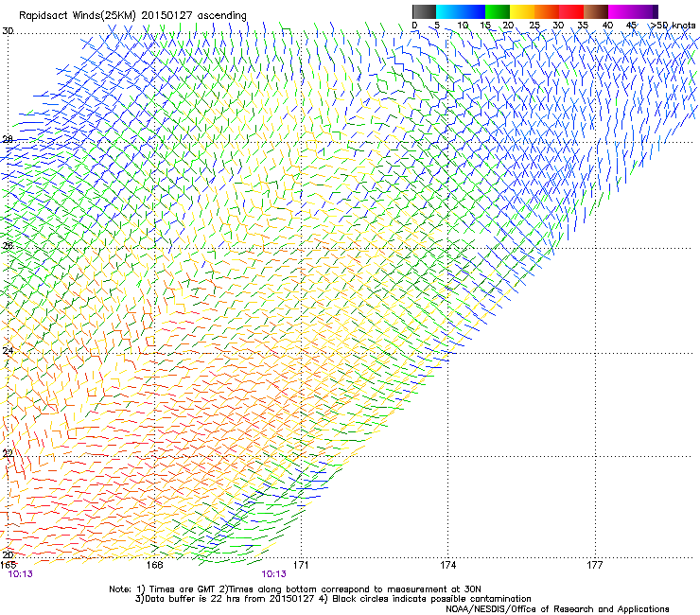Click the 'Times are GMT' note line
This screenshot has height=615, width=700.
click(x=295, y=589)
